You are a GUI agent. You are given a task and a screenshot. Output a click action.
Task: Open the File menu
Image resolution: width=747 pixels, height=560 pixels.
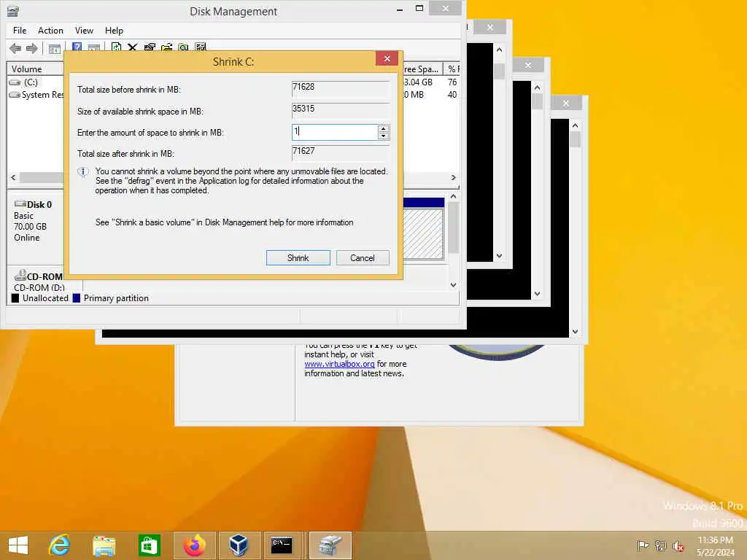20,31
